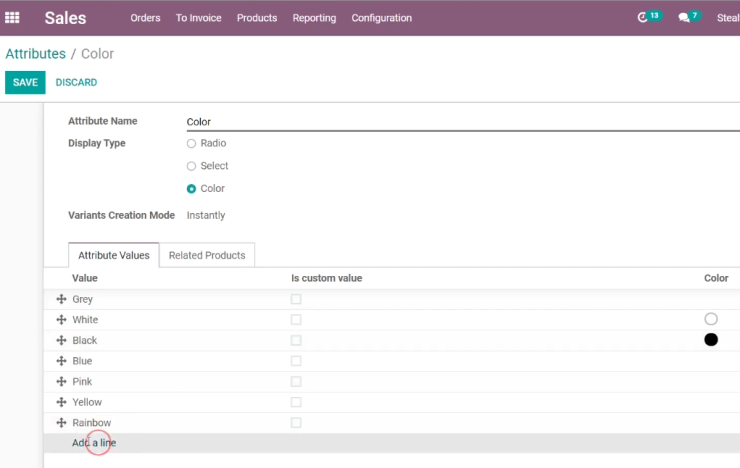Screen dimensions: 740x468
Task: Grab the drag handle for Pink row
Action: [x=61, y=382]
